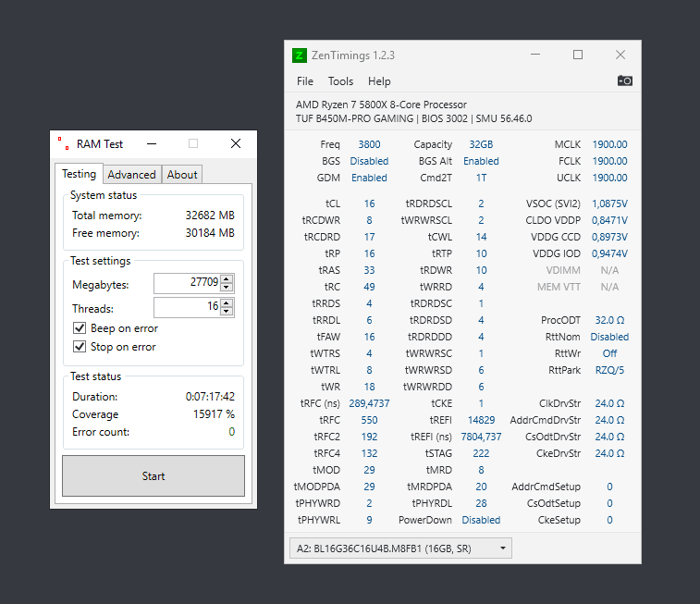Click the Error count value 0
Viewport: 700px width, 604px height.
[x=232, y=432]
